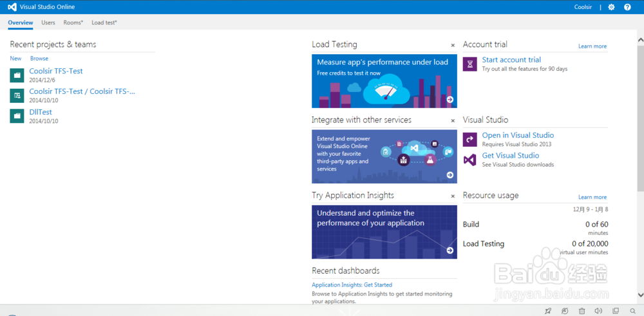
Task: Open the Coolsir TFS-Test project
Action: click(56, 71)
